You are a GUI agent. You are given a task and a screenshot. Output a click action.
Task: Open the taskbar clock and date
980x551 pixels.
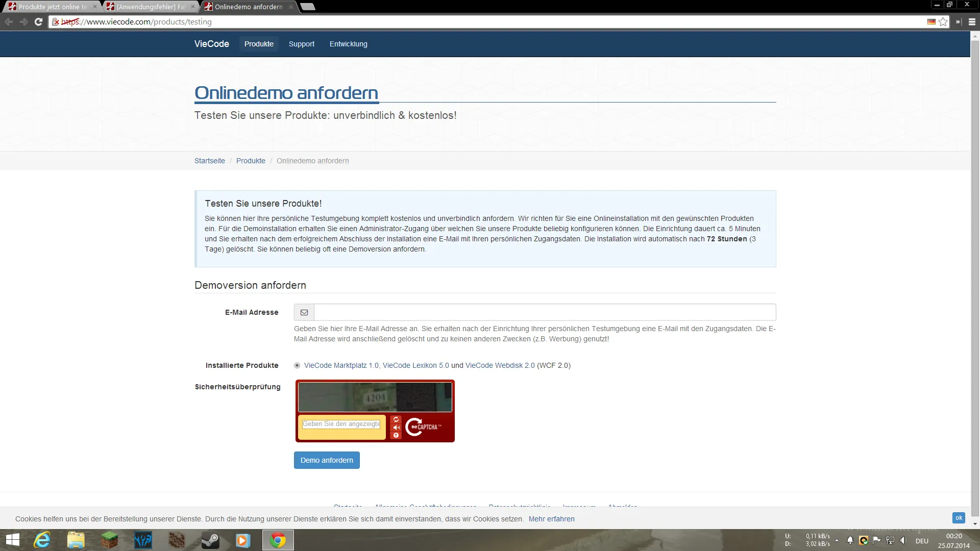(x=953, y=540)
